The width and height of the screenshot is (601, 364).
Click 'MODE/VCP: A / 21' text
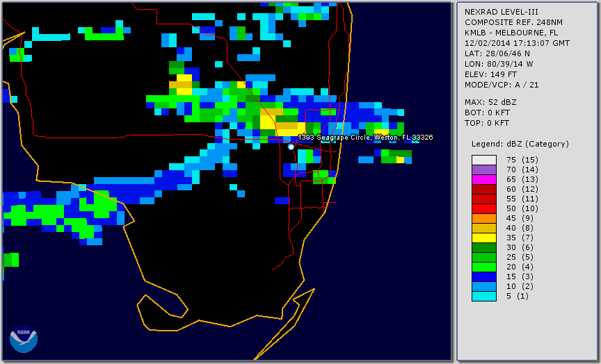click(x=502, y=85)
